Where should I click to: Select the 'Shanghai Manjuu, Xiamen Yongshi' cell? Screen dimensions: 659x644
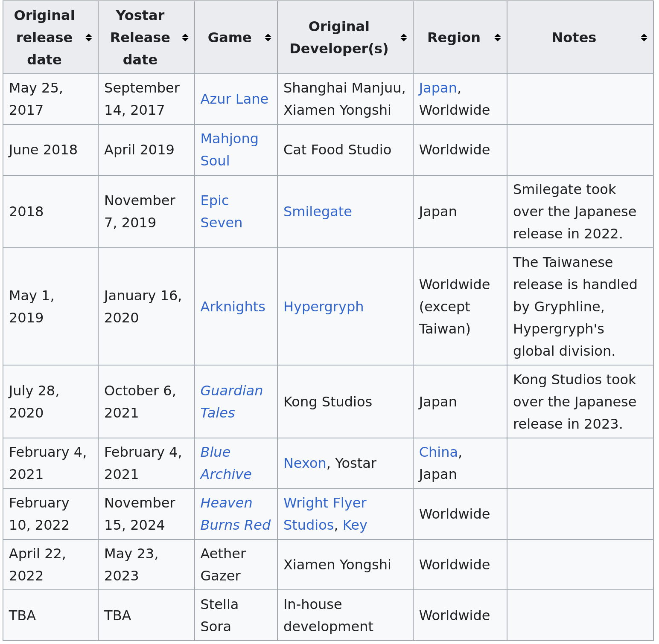click(x=345, y=99)
